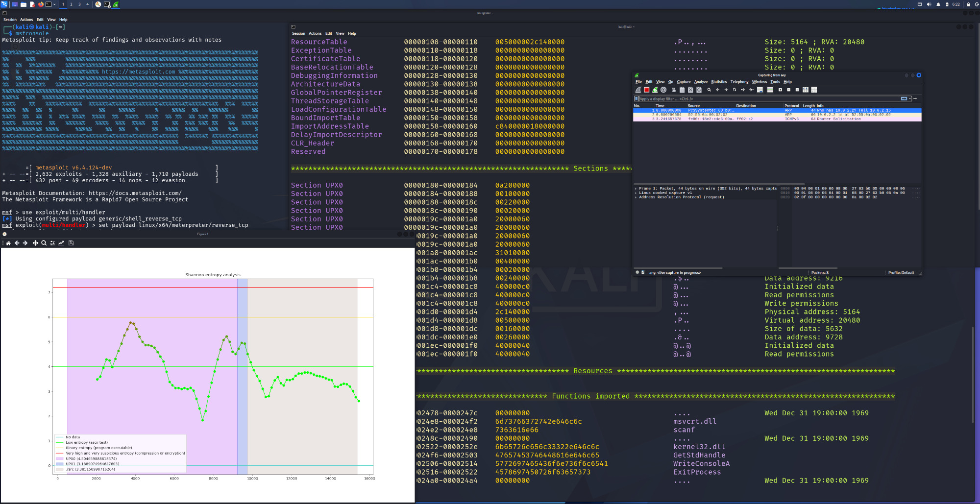Sort packets by the Protocol column header
Image resolution: width=980 pixels, height=504 pixels.
click(792, 106)
